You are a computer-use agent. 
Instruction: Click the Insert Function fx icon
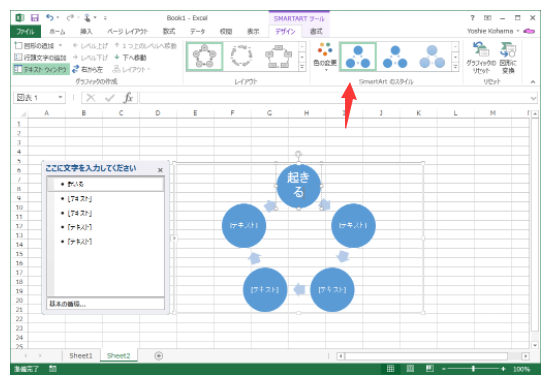coord(128,98)
